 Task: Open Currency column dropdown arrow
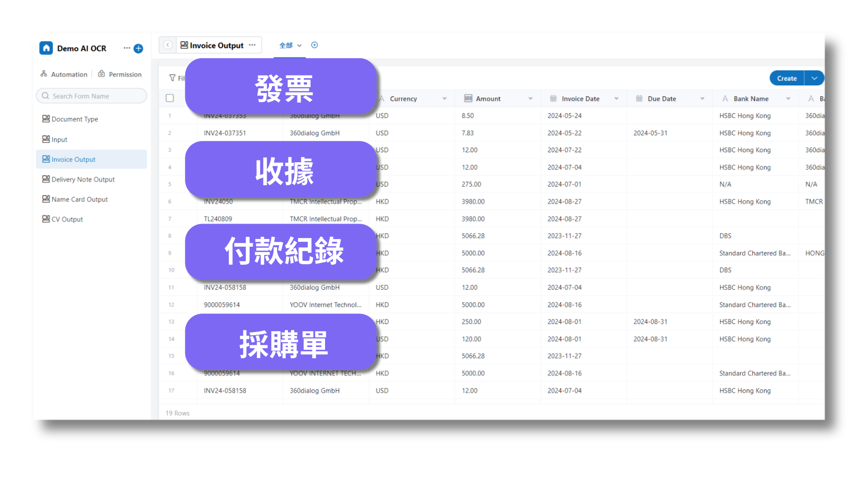click(444, 99)
